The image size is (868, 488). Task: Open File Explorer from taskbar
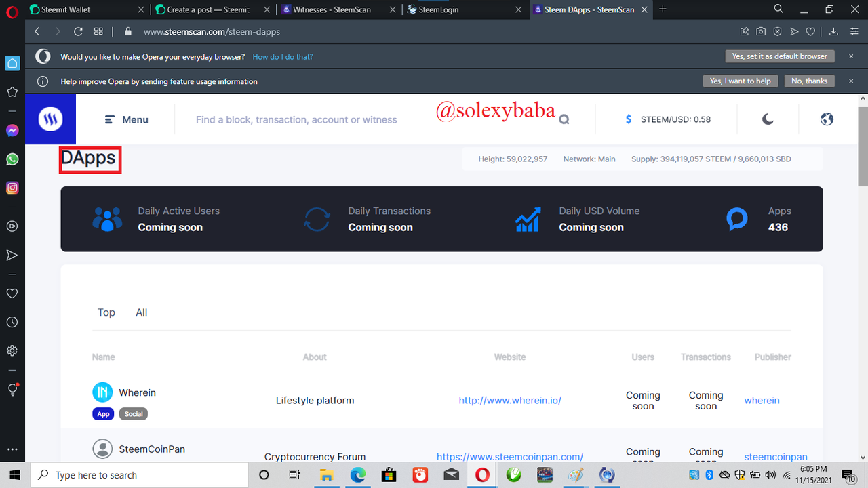[x=326, y=474]
